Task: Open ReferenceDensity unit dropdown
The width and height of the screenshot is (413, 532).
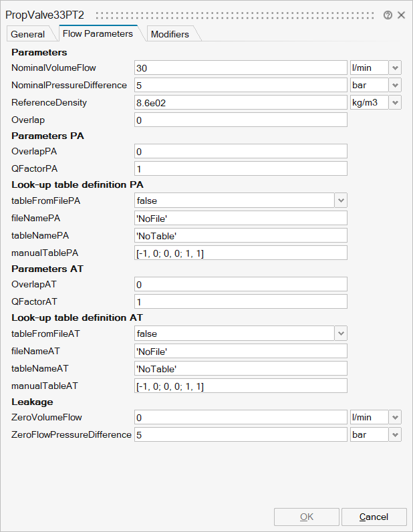Action: tap(395, 103)
